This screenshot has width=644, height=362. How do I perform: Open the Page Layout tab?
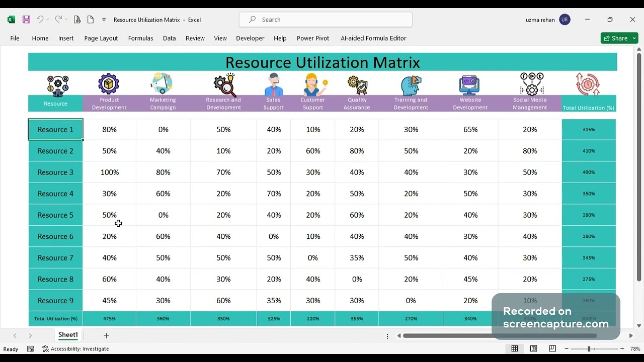(101, 38)
